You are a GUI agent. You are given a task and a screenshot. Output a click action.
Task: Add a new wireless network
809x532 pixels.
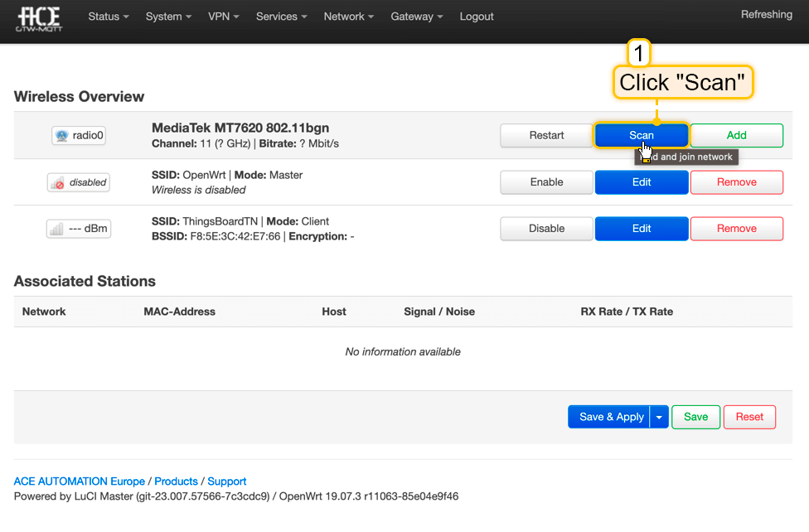(736, 135)
